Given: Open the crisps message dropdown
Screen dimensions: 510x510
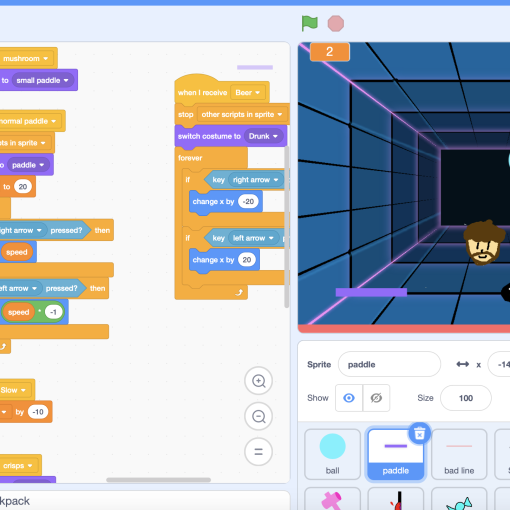Looking at the screenshot, I should [x=18, y=465].
